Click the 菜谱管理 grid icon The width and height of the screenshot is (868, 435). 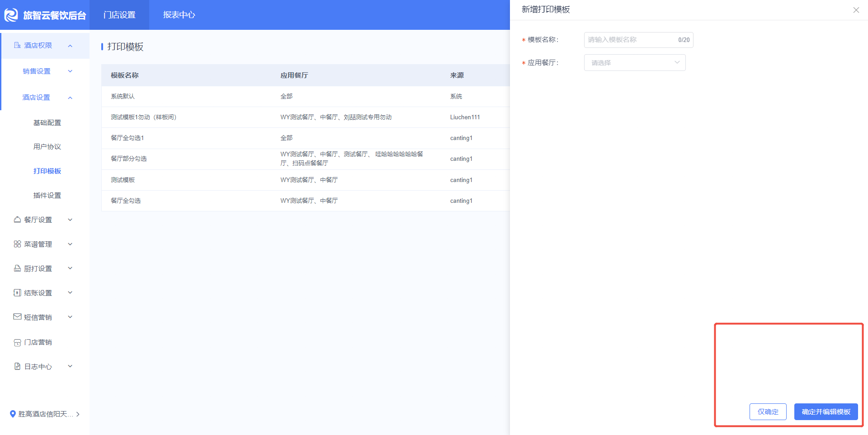pyautogui.click(x=17, y=244)
